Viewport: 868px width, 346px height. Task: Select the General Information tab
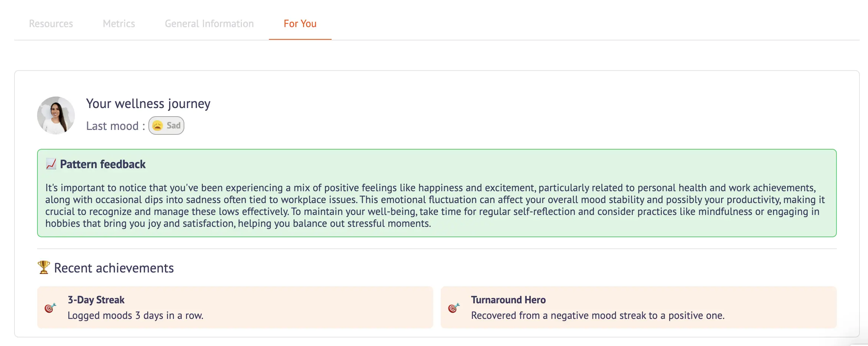point(209,24)
